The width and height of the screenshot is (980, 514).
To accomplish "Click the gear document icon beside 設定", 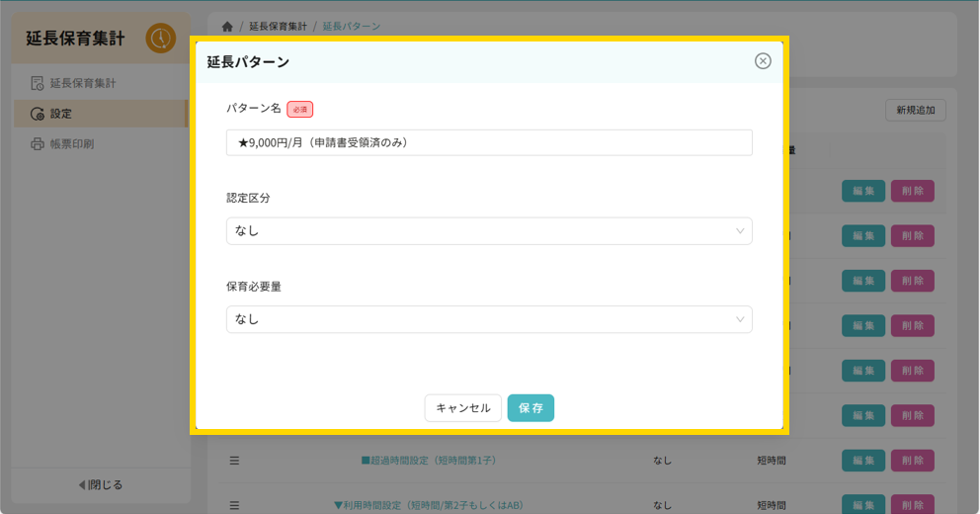I will click(38, 114).
